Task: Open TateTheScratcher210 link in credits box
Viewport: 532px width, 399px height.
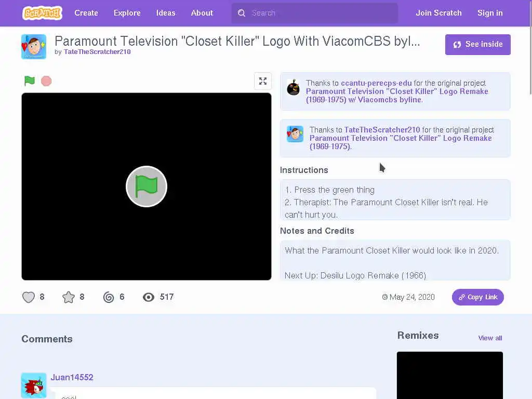Action: 382,130
